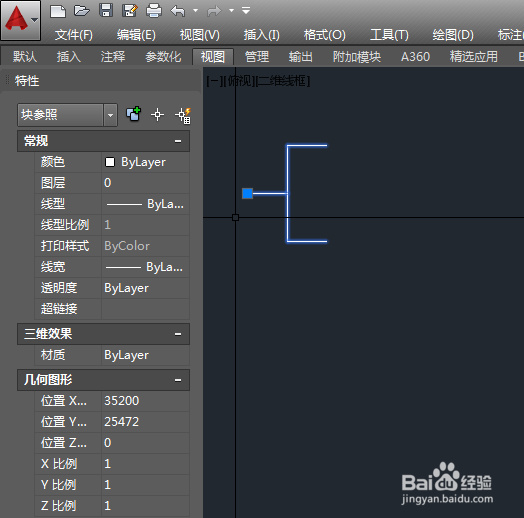524x518 pixels.
Task: Click the 图层 value field showing 0
Action: pos(145,183)
